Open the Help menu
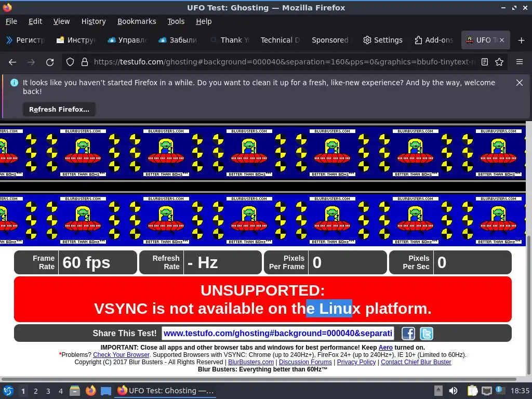The image size is (532, 399). pos(204,21)
